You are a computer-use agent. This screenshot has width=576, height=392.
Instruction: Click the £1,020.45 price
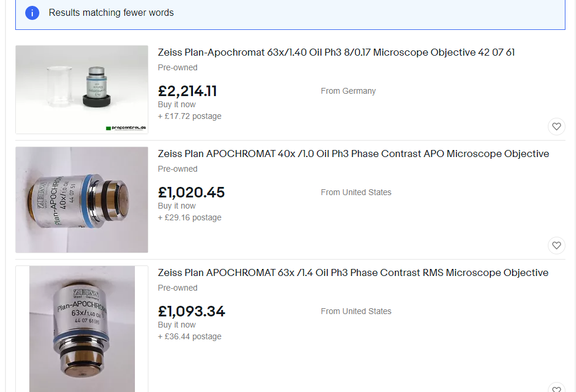click(x=191, y=192)
